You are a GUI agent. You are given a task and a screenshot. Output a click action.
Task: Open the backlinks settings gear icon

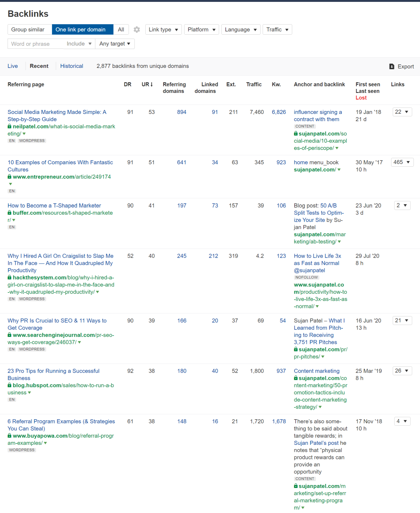point(137,30)
